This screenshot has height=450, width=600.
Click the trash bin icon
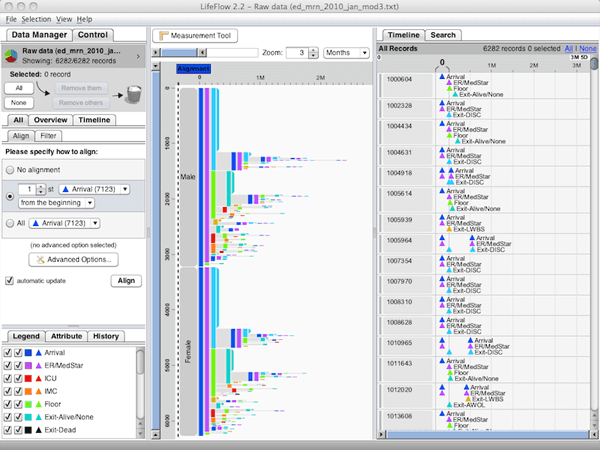click(134, 95)
